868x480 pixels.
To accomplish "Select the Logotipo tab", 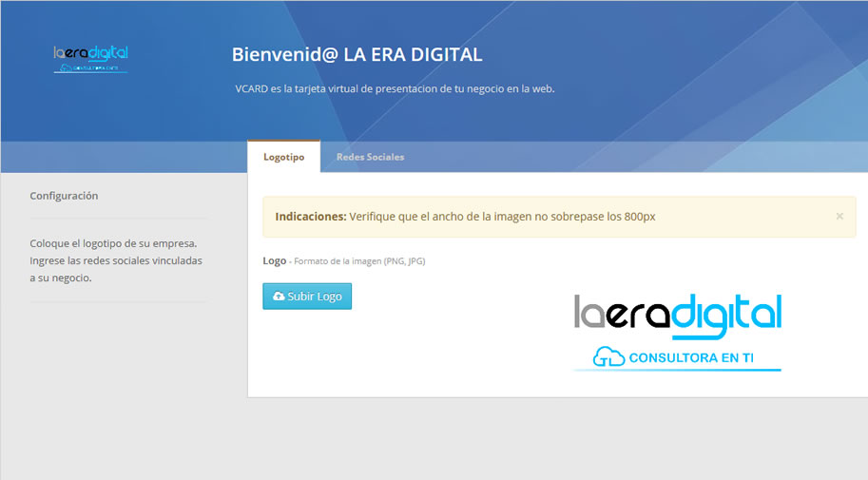I will 283,157.
